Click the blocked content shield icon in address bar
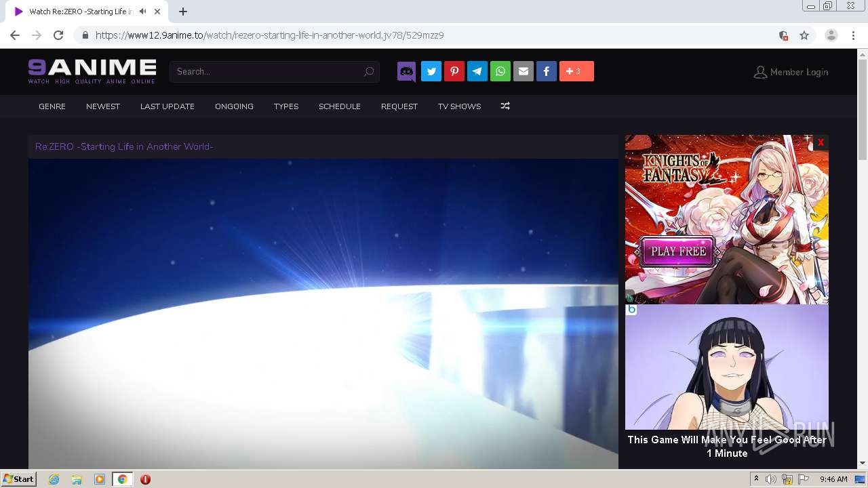 [x=783, y=35]
